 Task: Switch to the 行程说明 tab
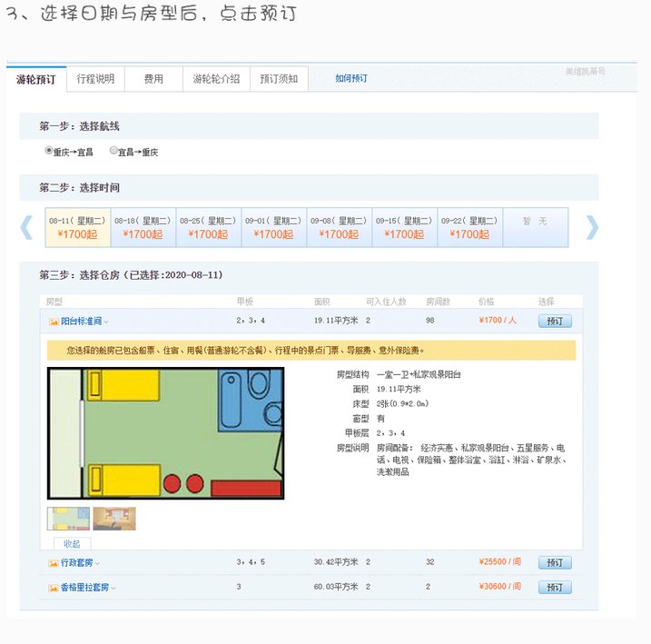pyautogui.click(x=95, y=79)
